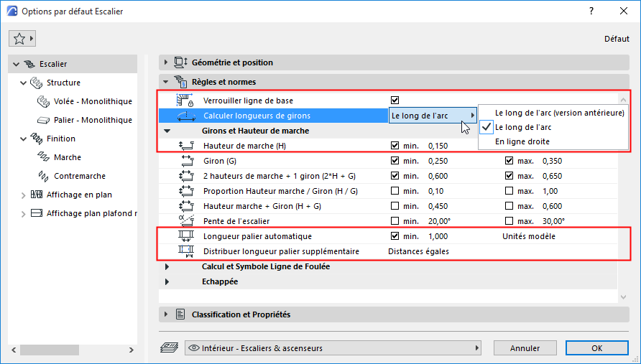Collapse the Escalier tree node
This screenshot has width=641, height=364.
pos(16,64)
